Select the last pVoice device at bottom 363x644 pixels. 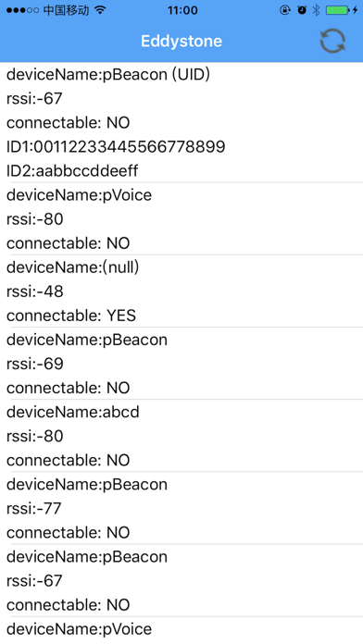[181, 630]
